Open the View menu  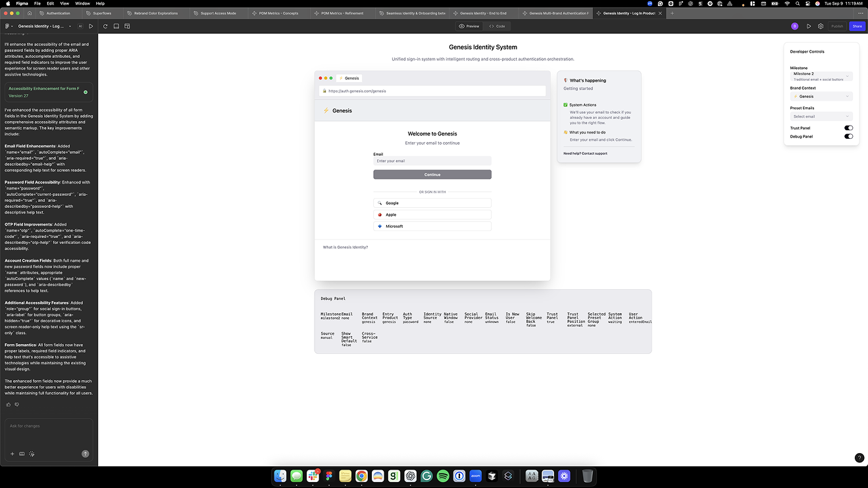(64, 3)
